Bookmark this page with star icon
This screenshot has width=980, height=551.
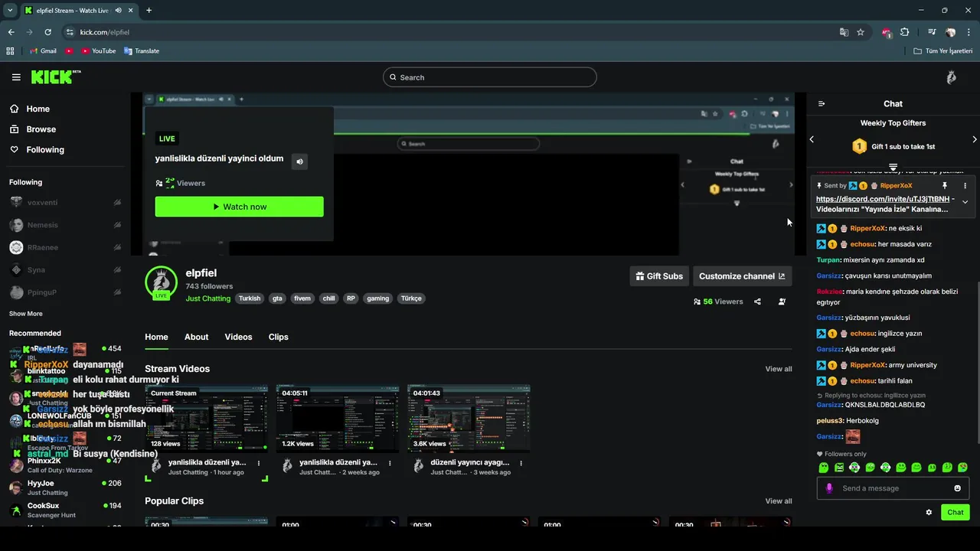tap(861, 32)
